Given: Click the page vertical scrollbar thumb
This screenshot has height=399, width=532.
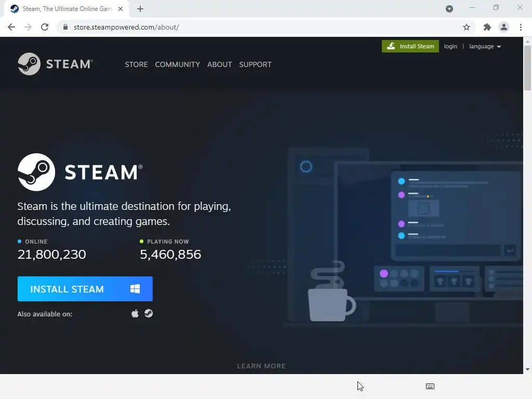Looking at the screenshot, I should [x=527, y=68].
